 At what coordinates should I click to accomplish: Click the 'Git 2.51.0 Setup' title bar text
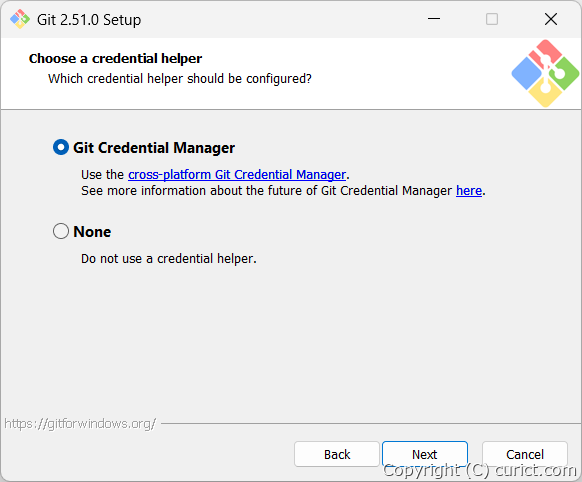pyautogui.click(x=89, y=20)
